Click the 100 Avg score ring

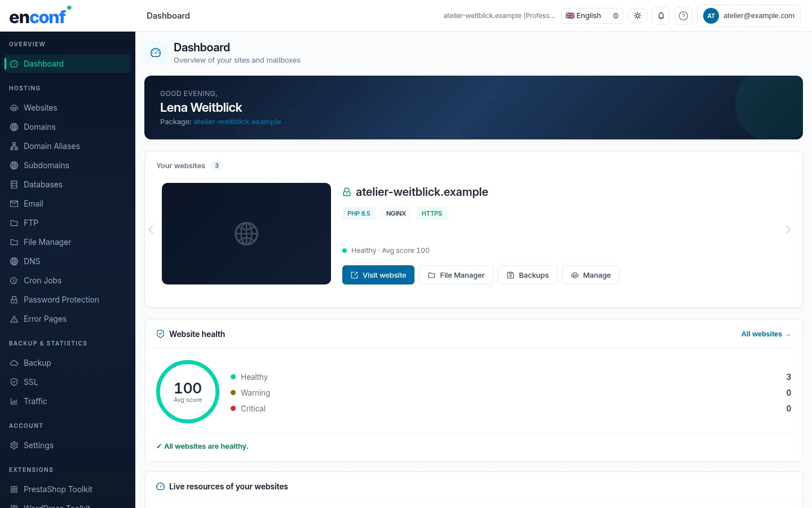[x=188, y=392]
